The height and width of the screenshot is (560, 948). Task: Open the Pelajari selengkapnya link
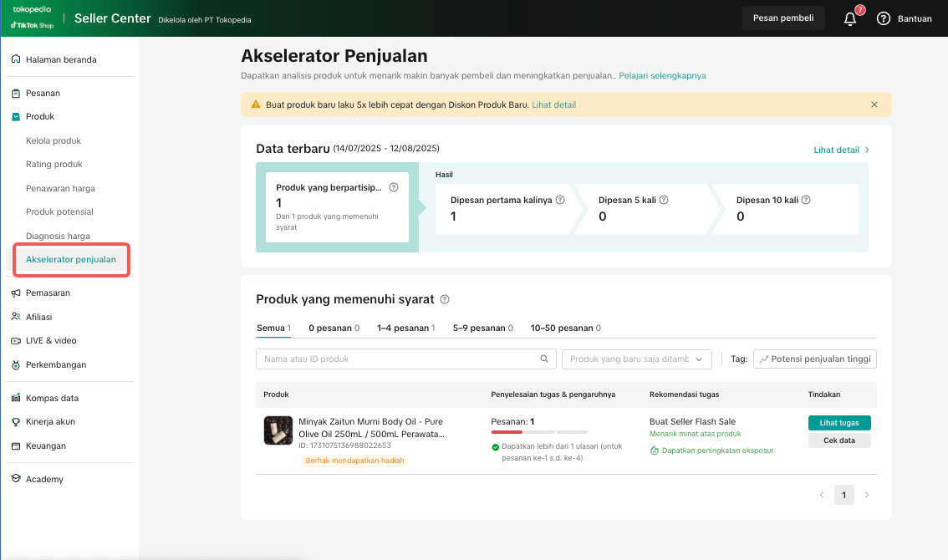click(662, 75)
